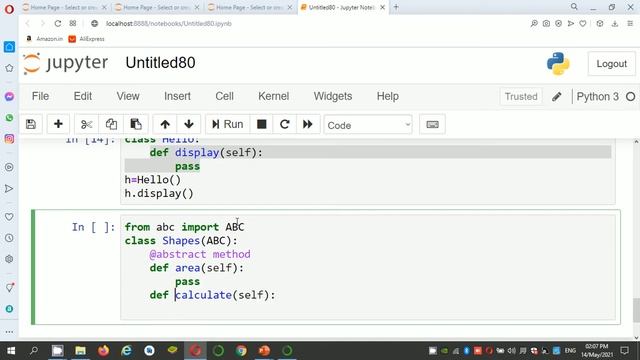Take snapshot with camera icon in address bar

point(546,24)
